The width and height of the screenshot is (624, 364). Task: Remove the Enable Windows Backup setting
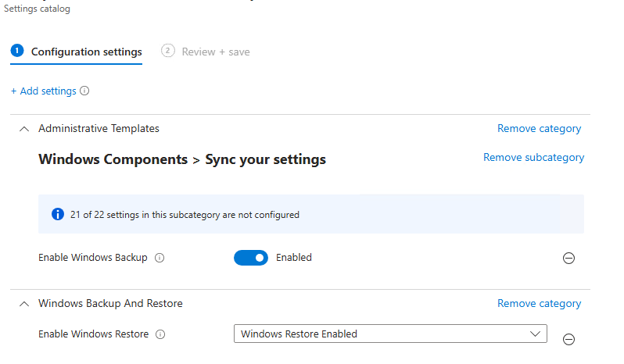568,259
